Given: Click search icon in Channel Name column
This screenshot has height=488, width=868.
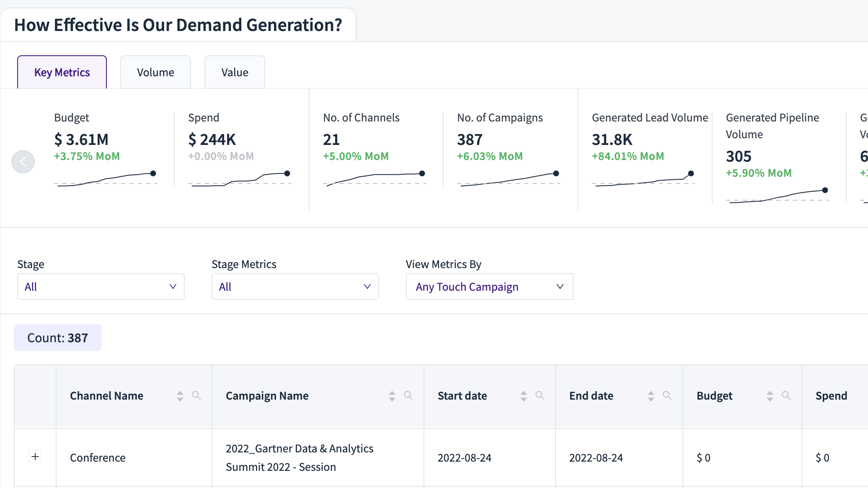Looking at the screenshot, I should pyautogui.click(x=196, y=395).
